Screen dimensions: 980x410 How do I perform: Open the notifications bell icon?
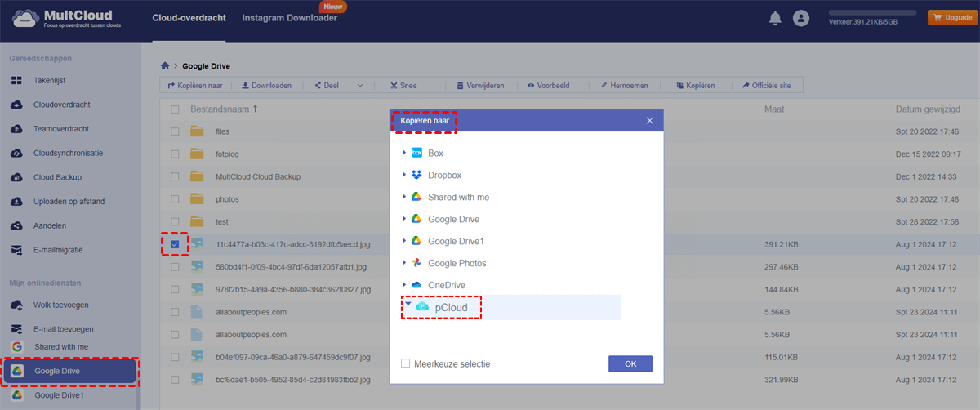click(x=774, y=18)
